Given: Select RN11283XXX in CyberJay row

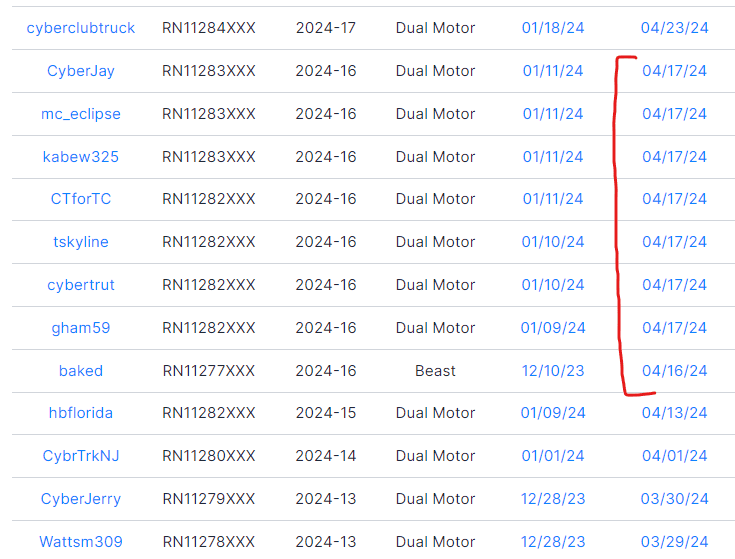Looking at the screenshot, I should pyautogui.click(x=209, y=71).
